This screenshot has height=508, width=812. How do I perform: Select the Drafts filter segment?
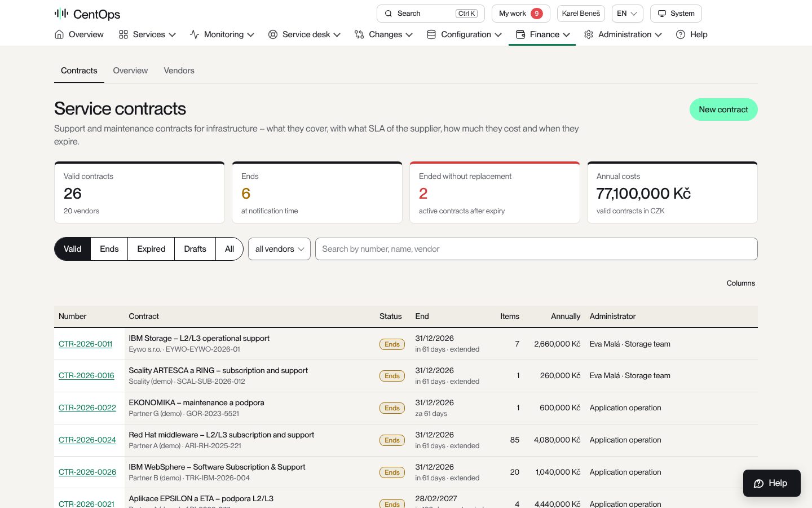[x=195, y=249]
